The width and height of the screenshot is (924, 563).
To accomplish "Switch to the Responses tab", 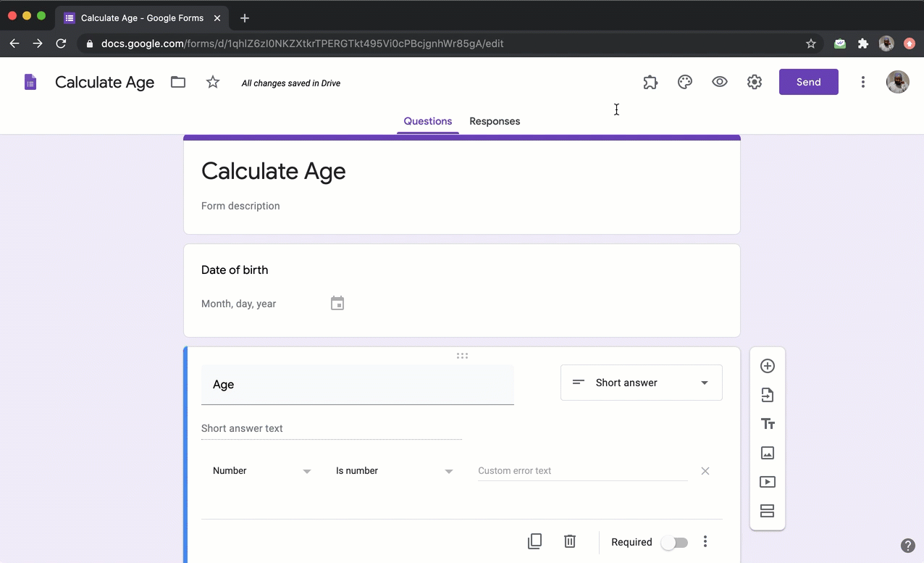I will coord(495,121).
